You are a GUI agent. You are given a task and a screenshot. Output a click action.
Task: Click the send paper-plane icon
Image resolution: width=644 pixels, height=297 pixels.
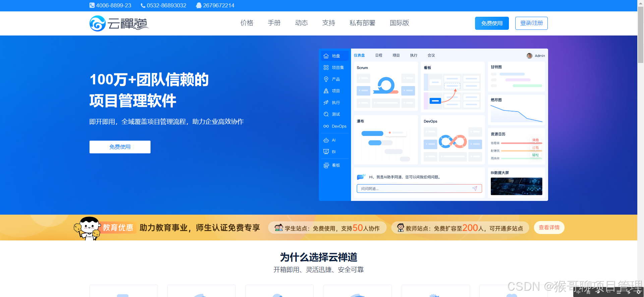475,189
